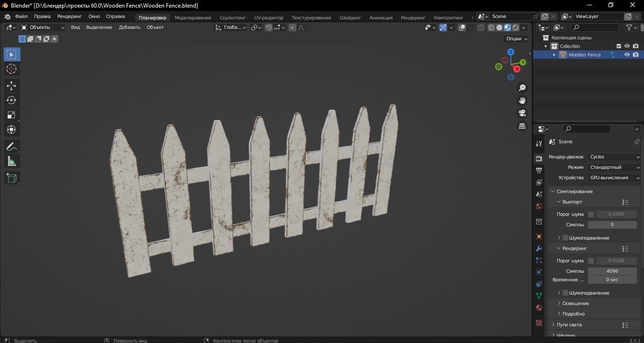
Task: Toggle perspective/orthographic grid gizmo
Action: tap(522, 126)
